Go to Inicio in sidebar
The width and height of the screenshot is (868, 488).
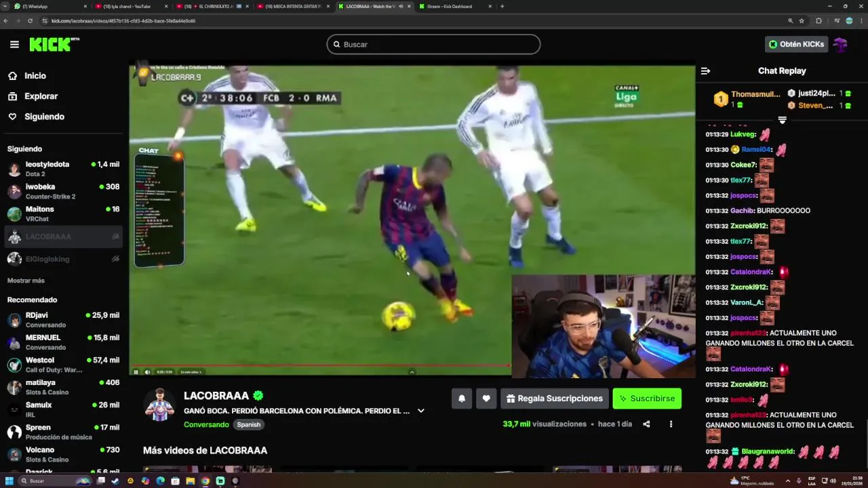pos(35,76)
